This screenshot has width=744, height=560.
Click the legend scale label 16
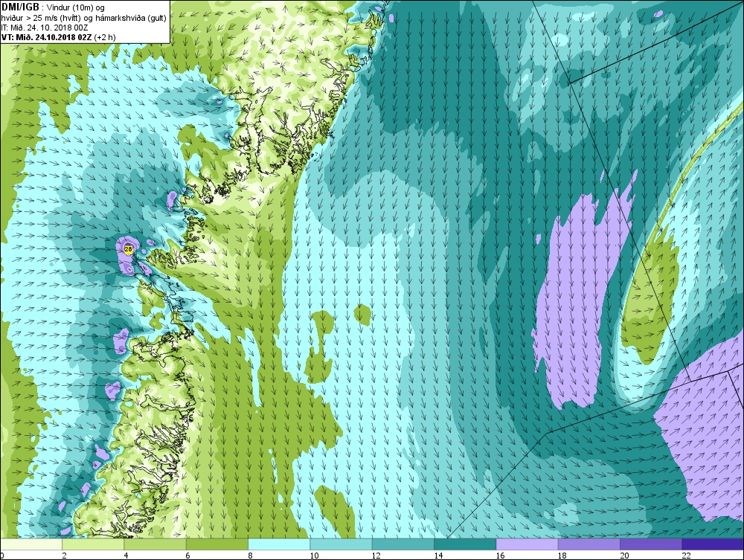point(500,556)
